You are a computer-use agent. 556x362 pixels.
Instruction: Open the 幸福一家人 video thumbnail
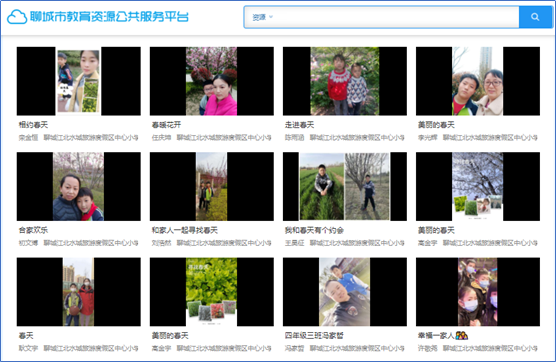[x=478, y=292]
